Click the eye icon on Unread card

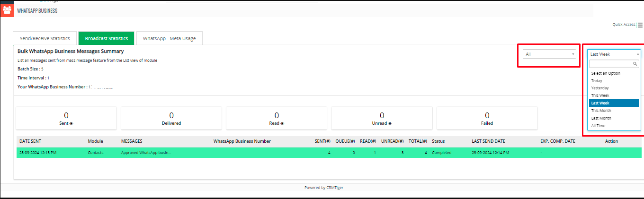coord(390,123)
